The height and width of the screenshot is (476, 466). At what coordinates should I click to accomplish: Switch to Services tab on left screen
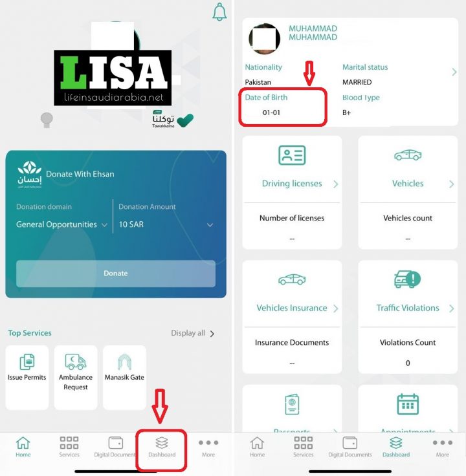tap(69, 447)
